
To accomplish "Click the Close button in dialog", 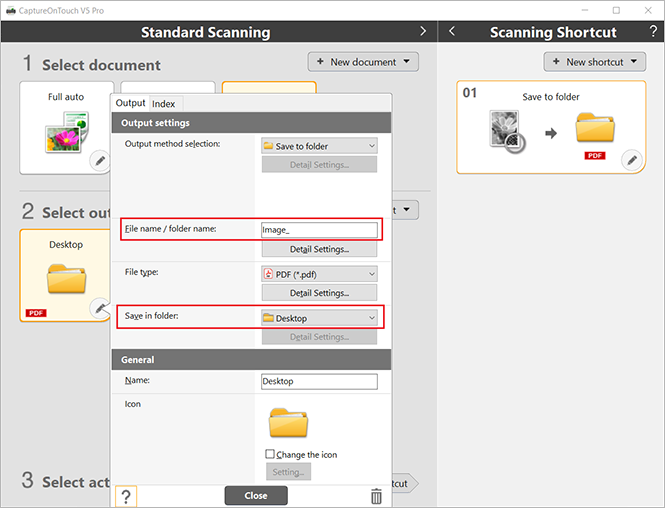I will pyautogui.click(x=256, y=495).
